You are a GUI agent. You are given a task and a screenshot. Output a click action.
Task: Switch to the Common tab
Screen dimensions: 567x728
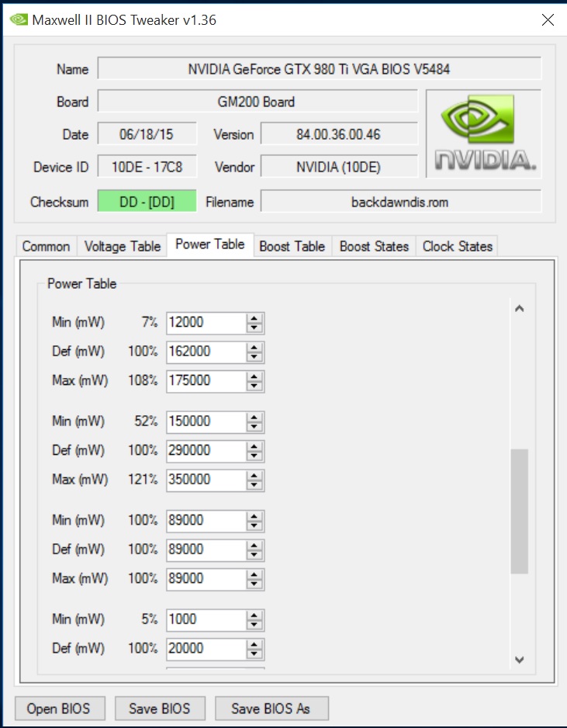point(46,246)
